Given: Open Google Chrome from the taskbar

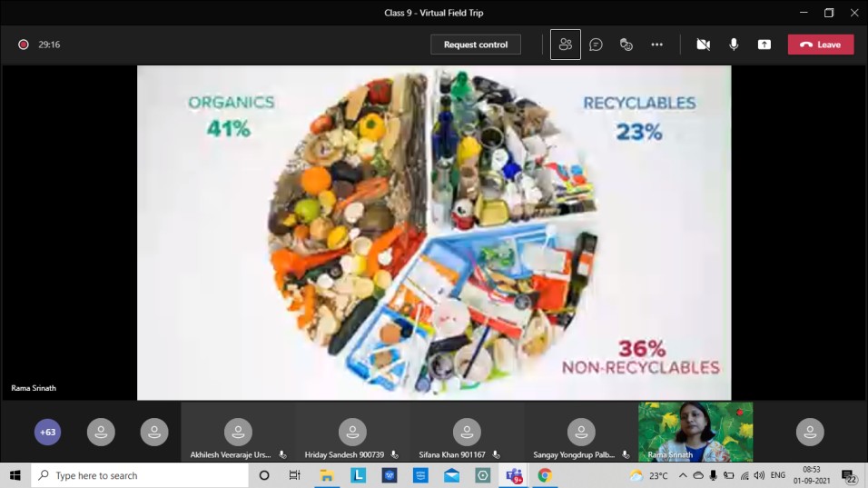Looking at the screenshot, I should 545,475.
